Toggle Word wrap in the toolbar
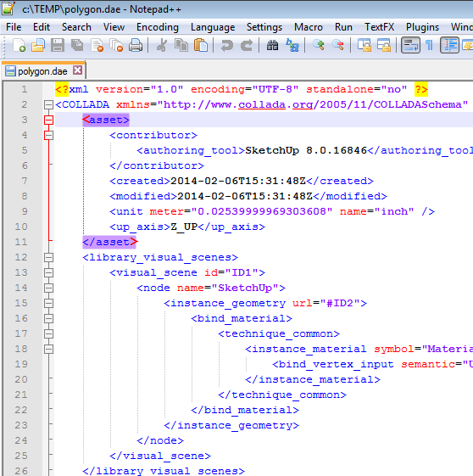 [410, 45]
